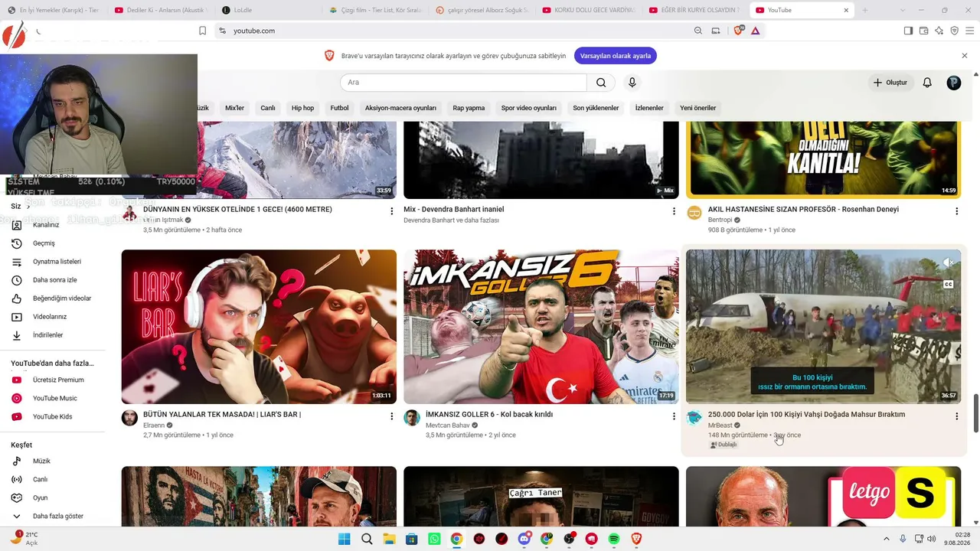This screenshot has width=980, height=551.
Task: Toggle the browser sidebar panel icon
Action: 908,31
